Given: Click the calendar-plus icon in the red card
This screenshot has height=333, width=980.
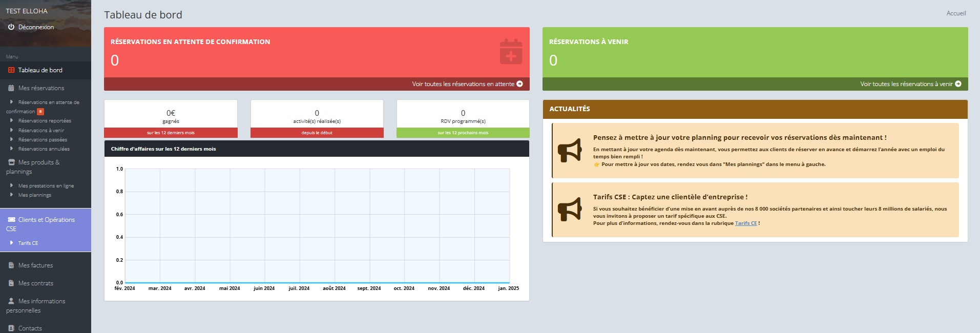Looking at the screenshot, I should (511, 52).
